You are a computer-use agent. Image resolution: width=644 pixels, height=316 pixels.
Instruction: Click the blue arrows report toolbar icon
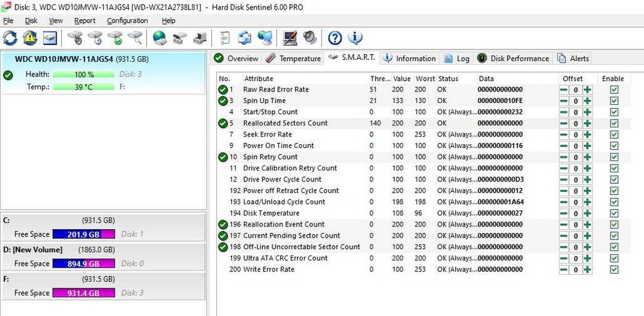coord(245,38)
